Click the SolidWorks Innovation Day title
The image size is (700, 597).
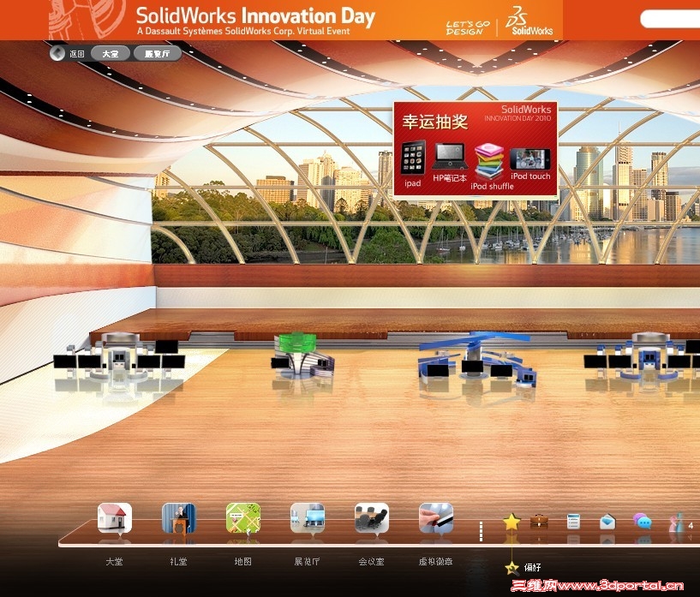pos(255,16)
